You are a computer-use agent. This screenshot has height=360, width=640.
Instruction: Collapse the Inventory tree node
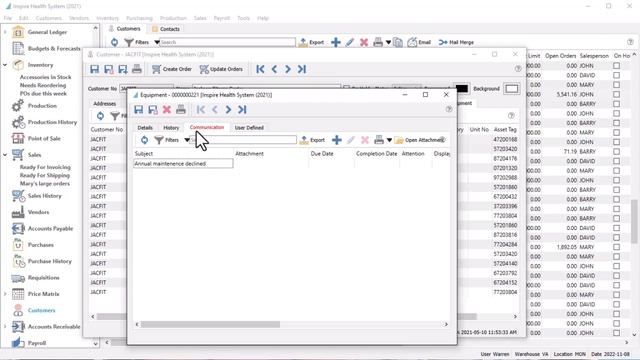tap(5, 65)
